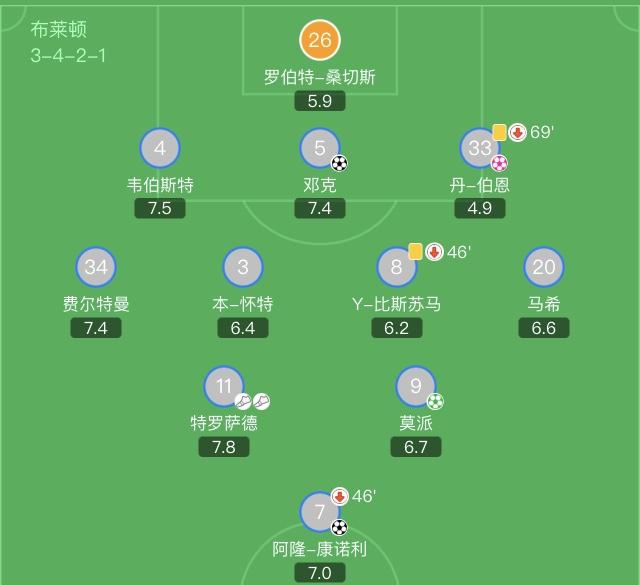Click the pink own-goal ball on number 33
The height and width of the screenshot is (585, 640).
click(x=499, y=163)
